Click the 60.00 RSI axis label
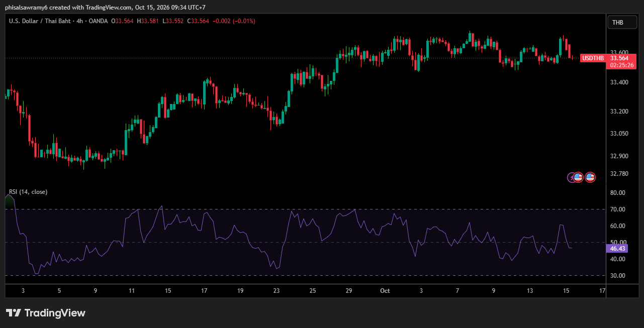The height and width of the screenshot is (328, 644). (617, 226)
